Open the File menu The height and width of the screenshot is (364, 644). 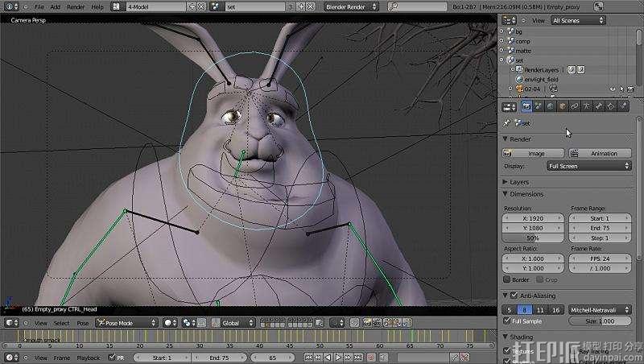click(39, 7)
